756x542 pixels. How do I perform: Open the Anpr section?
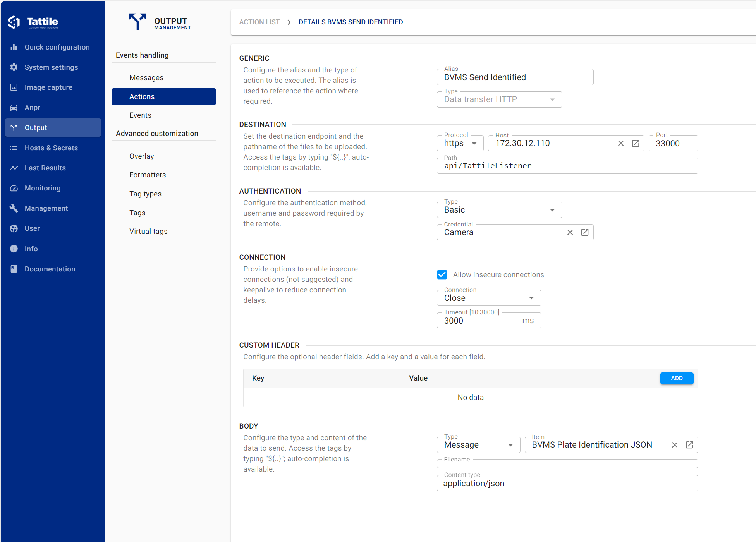coord(53,108)
